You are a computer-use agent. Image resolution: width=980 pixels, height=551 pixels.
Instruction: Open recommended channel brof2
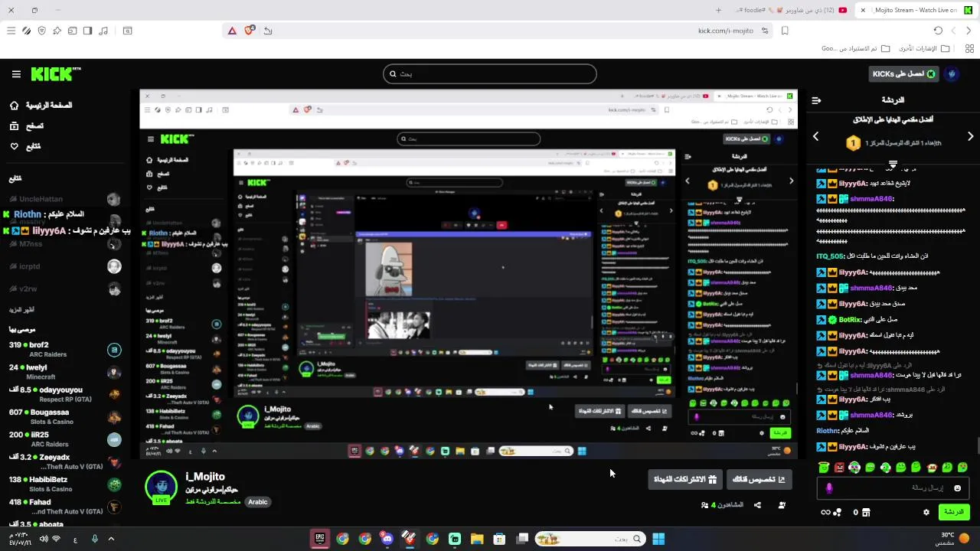[65, 350]
